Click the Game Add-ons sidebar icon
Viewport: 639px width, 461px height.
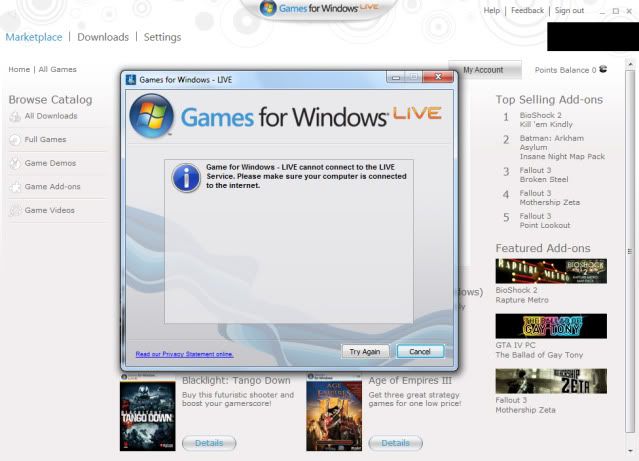(15, 187)
